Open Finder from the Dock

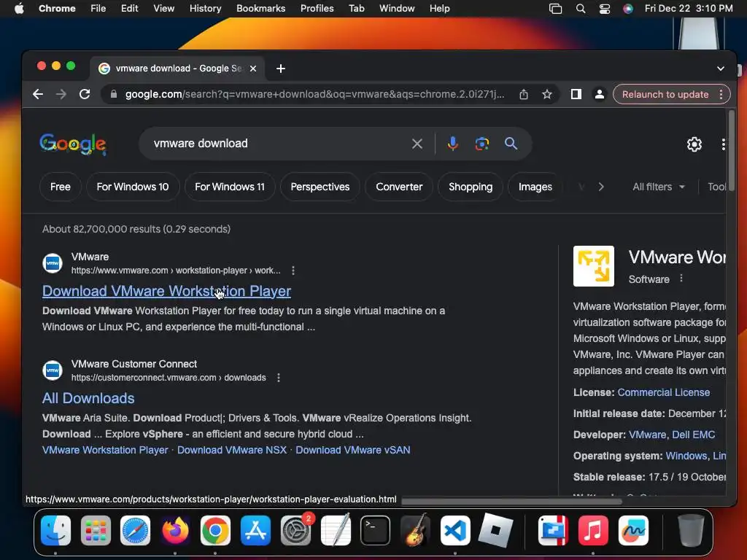click(55, 530)
